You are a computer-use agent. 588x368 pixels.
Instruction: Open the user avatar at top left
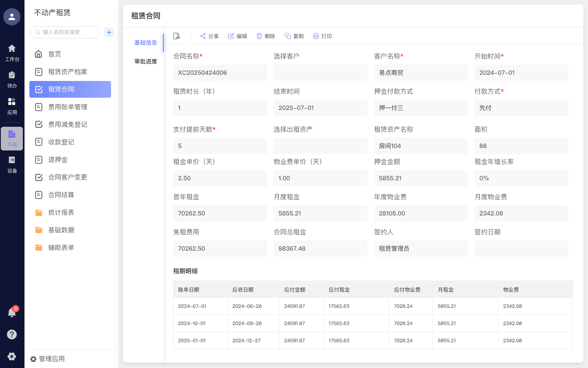(x=12, y=17)
